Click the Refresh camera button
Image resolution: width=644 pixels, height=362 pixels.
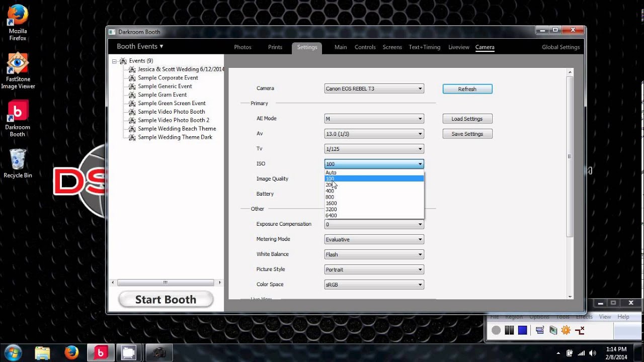point(467,89)
